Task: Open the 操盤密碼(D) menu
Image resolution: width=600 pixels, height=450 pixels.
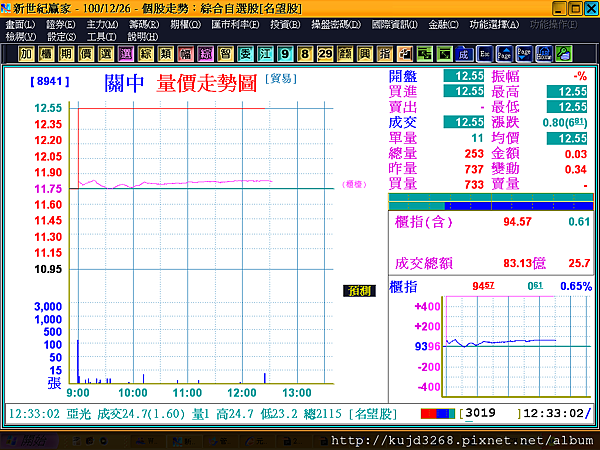Action: [336, 25]
